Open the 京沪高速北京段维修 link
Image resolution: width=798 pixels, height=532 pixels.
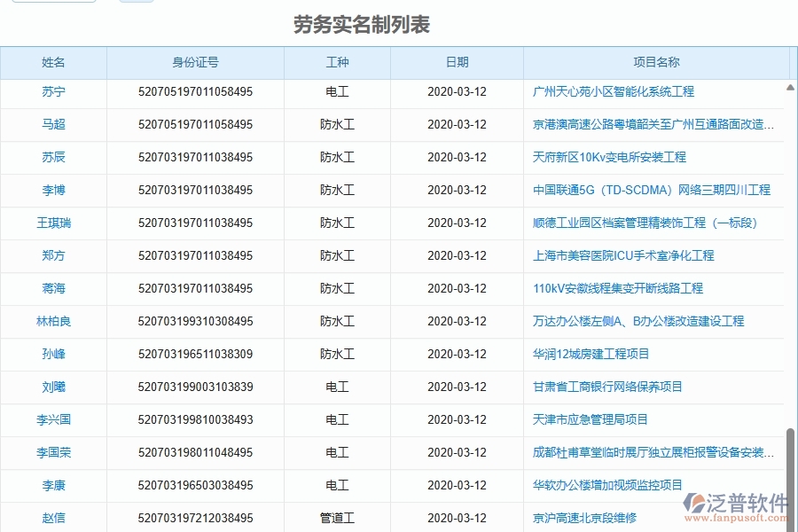click(x=587, y=518)
